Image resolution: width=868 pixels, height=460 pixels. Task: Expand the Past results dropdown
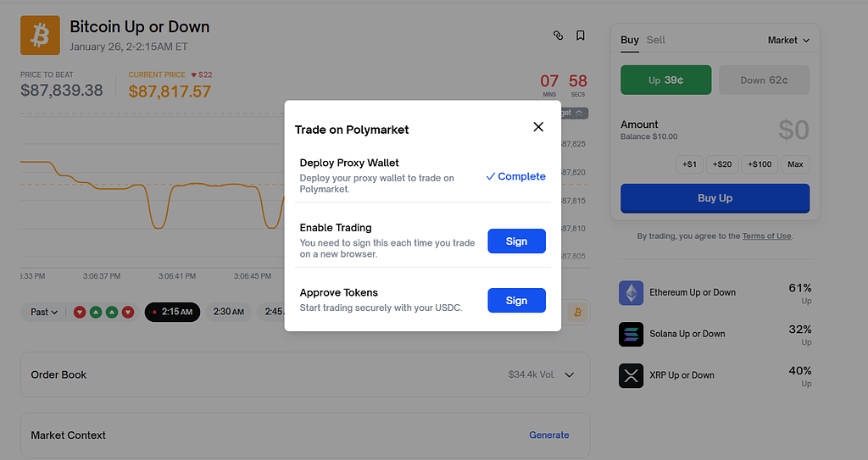(44, 313)
